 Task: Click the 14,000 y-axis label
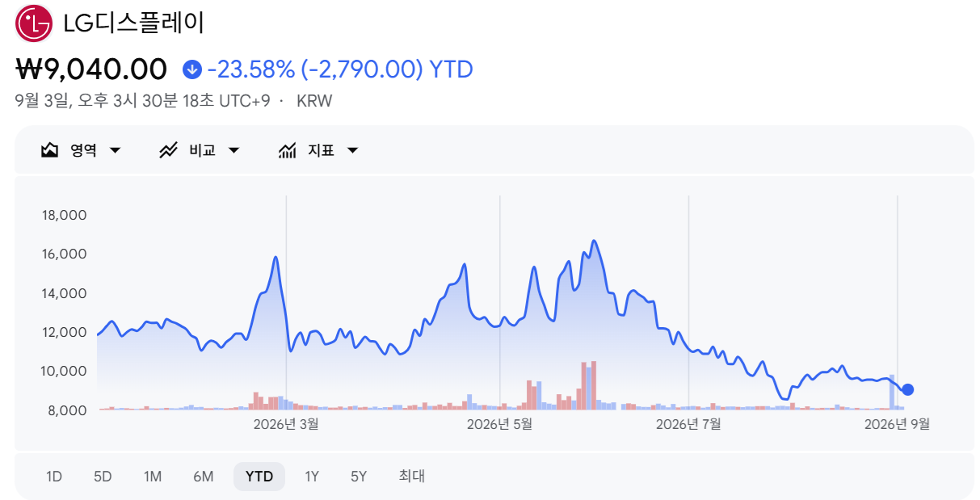64,293
